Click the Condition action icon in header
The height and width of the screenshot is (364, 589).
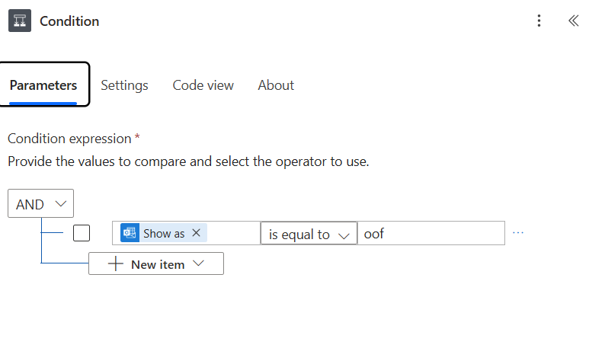coord(21,21)
